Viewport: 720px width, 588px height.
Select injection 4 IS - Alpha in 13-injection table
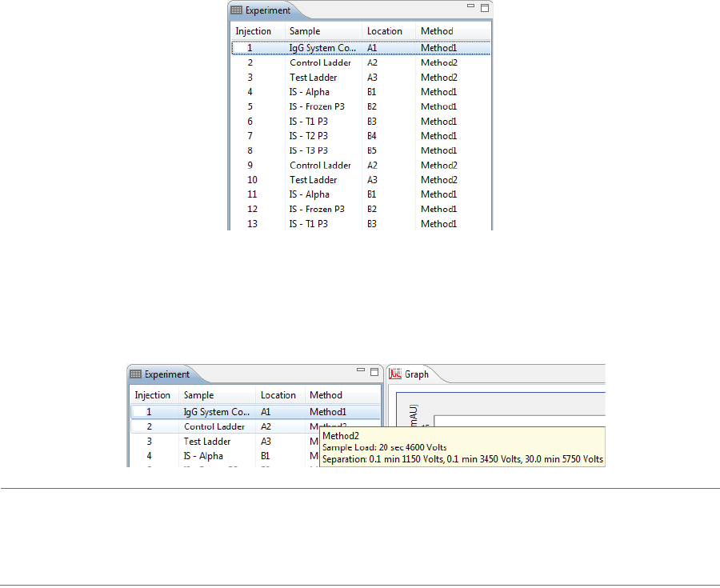pyautogui.click(x=361, y=92)
